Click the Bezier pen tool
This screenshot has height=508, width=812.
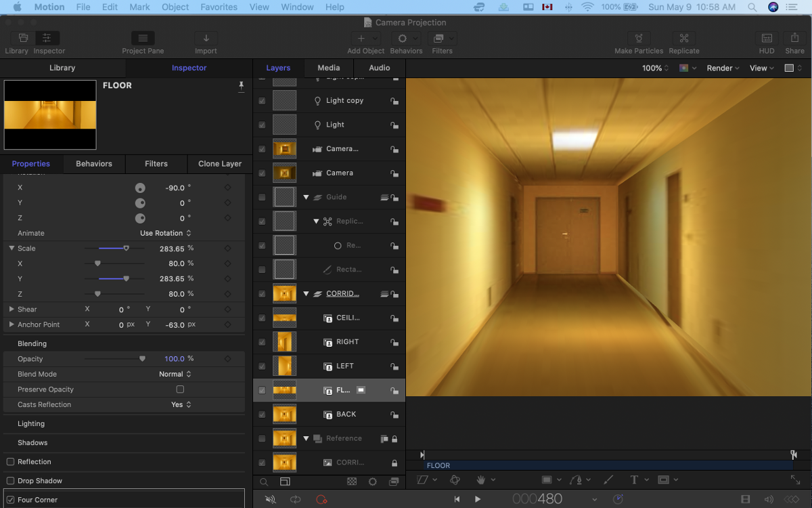[x=576, y=480]
